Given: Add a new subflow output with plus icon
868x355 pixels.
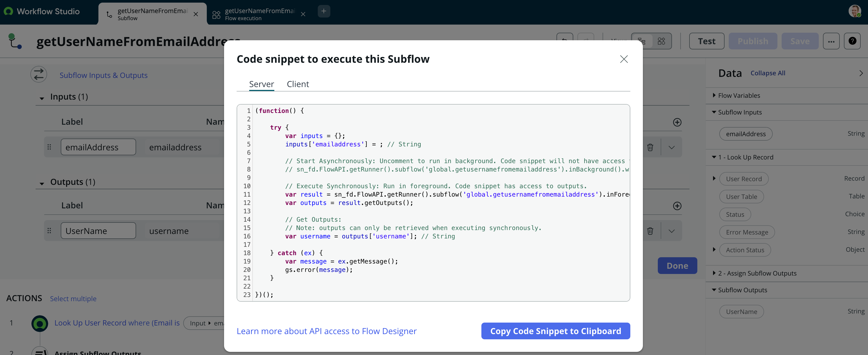Looking at the screenshot, I should 677,206.
